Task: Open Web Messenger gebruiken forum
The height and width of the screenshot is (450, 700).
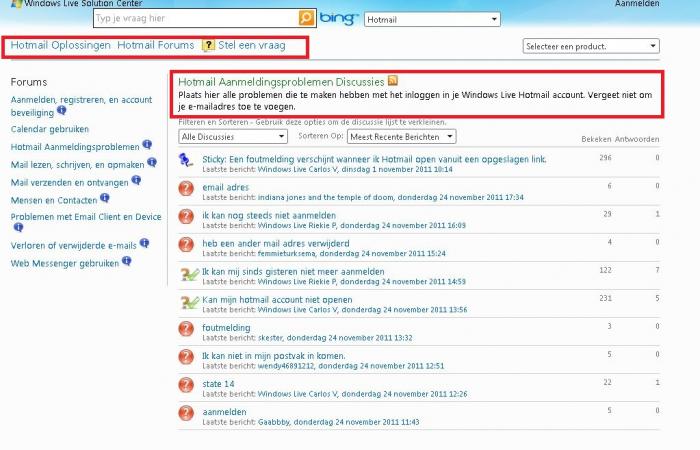Action: coord(65,263)
